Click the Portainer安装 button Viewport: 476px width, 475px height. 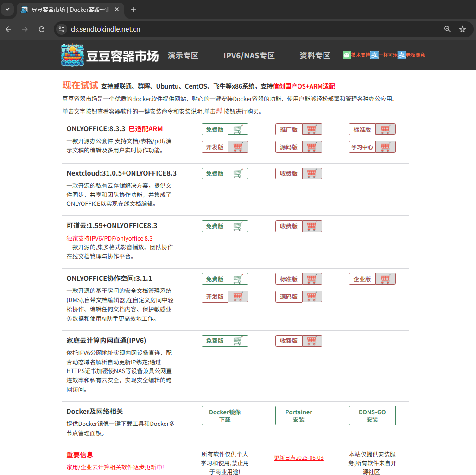point(298,416)
